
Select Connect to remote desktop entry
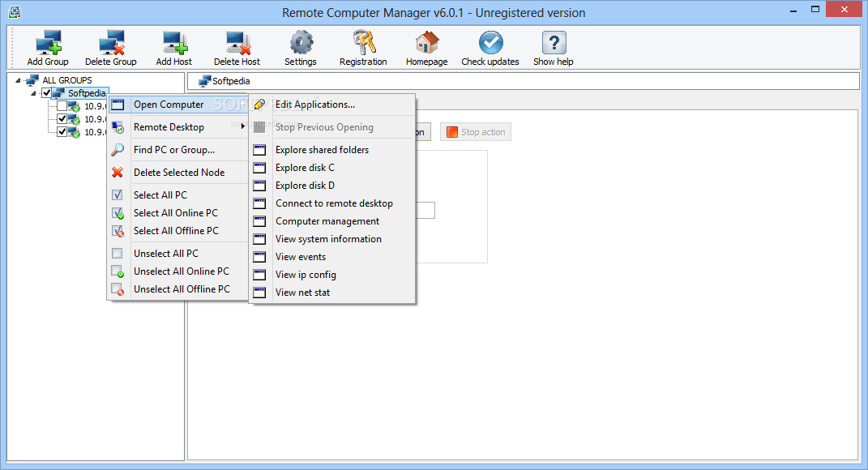point(333,203)
